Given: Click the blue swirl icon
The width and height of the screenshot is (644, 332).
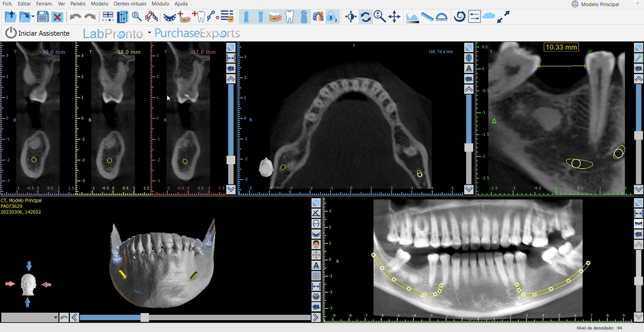Looking at the screenshot, I should (x=460, y=17).
